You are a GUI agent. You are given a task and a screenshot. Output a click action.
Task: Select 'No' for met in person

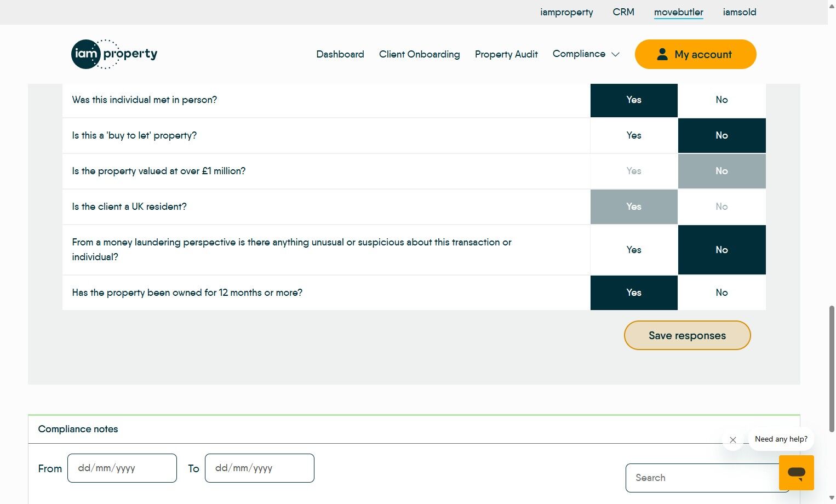tap(722, 100)
